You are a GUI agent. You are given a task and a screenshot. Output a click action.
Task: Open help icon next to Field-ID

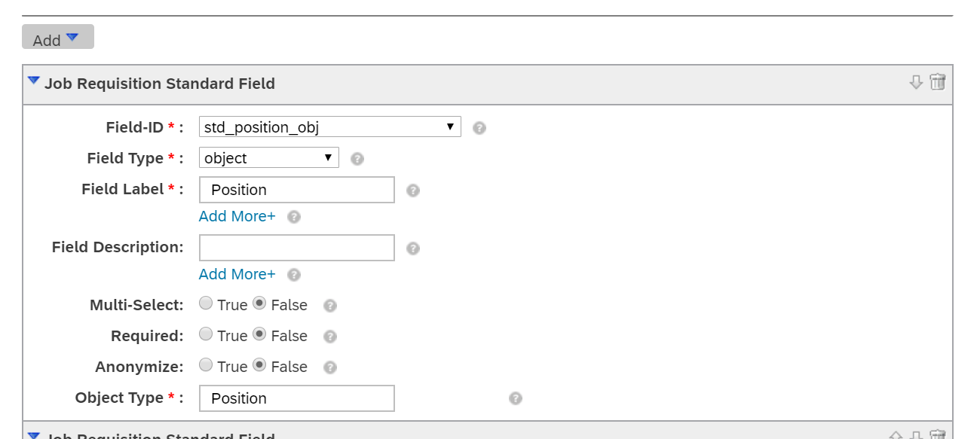(x=479, y=128)
